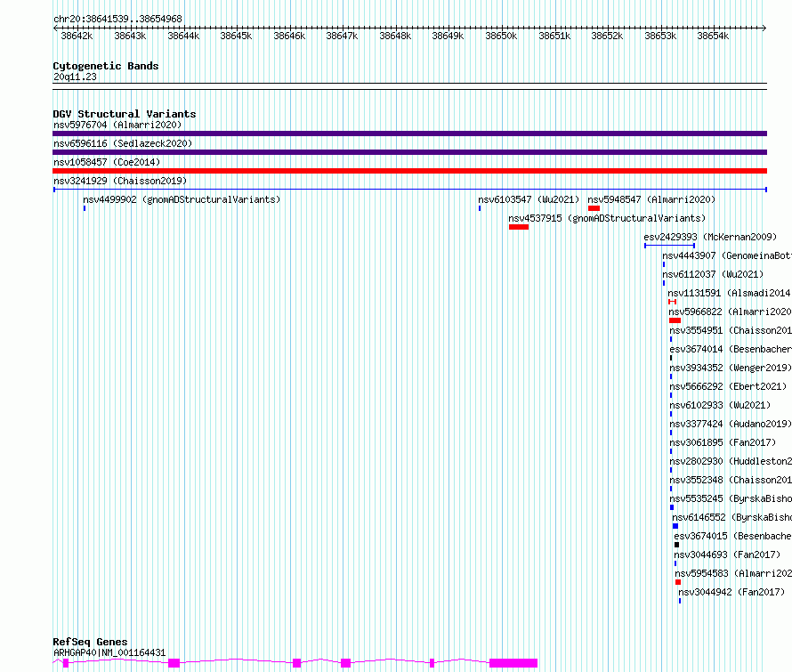Image resolution: width=792 pixels, height=672 pixels.
Task: Click the ruler's right end arrow
Action: pos(764,28)
